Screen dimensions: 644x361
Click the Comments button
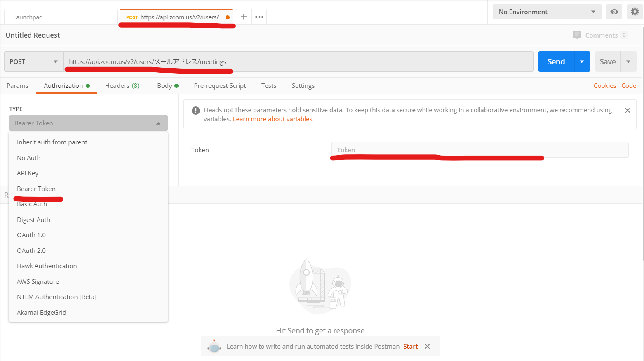(600, 35)
